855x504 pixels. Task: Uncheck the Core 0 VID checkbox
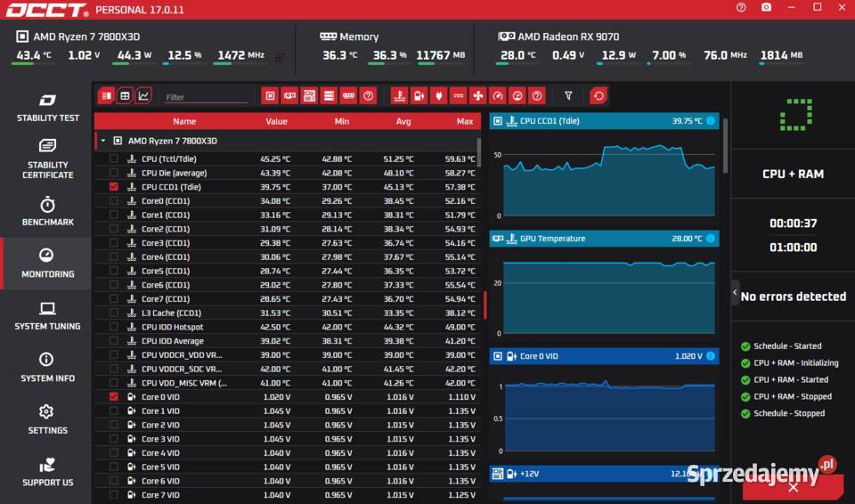(113, 396)
